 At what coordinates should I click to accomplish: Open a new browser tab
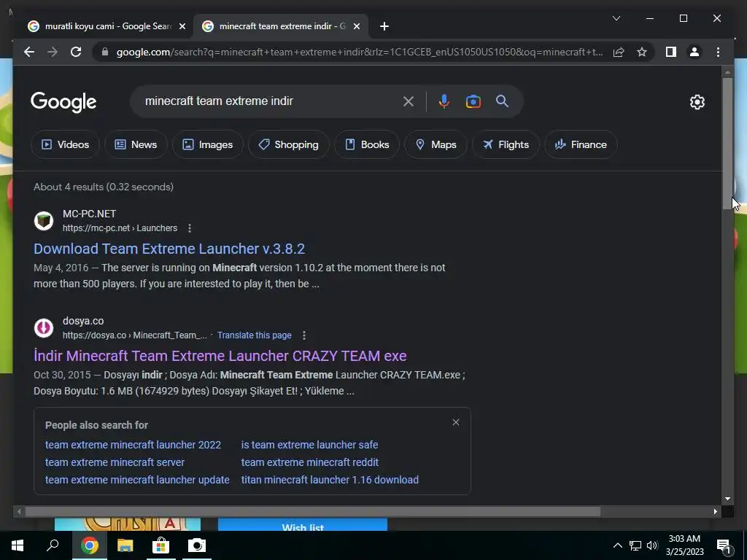click(384, 26)
